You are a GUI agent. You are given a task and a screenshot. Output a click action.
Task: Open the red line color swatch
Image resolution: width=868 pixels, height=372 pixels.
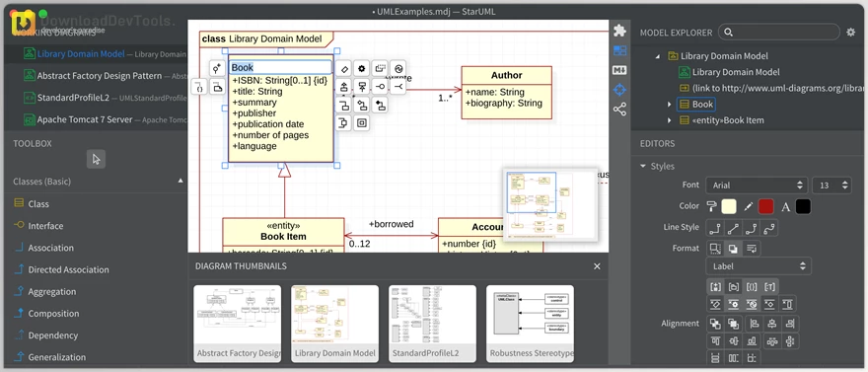(765, 206)
